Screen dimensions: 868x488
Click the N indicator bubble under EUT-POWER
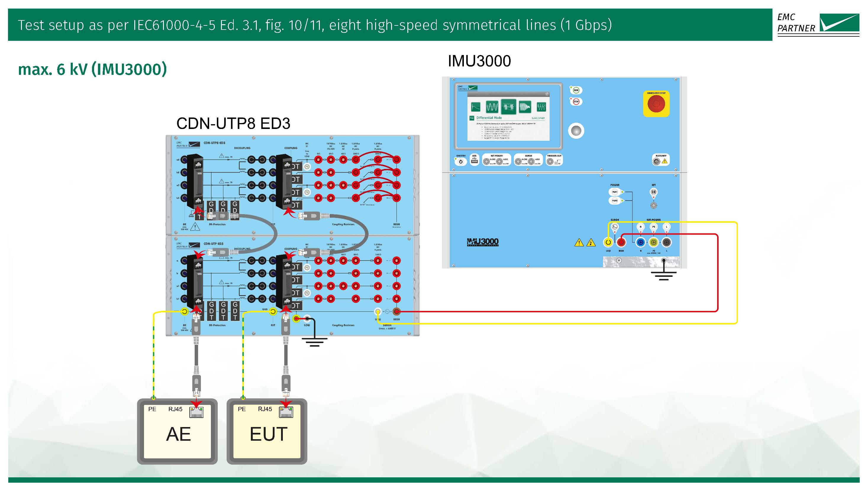coord(640,227)
